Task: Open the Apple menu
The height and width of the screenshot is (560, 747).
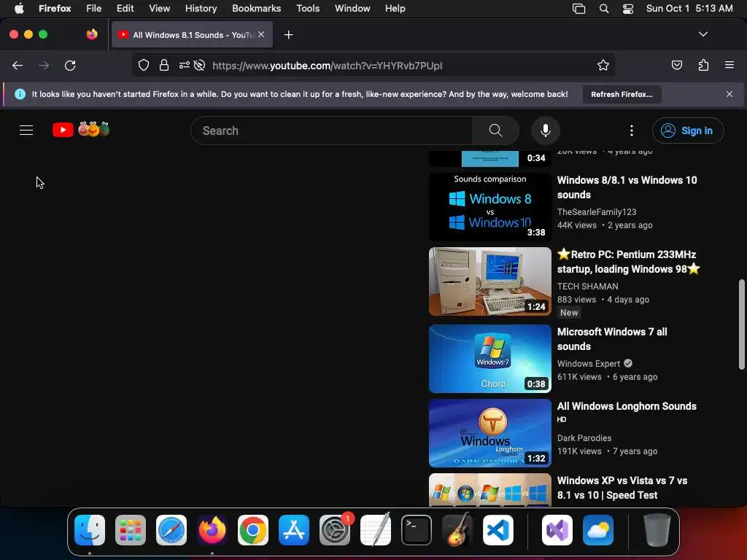Action: click(x=19, y=8)
